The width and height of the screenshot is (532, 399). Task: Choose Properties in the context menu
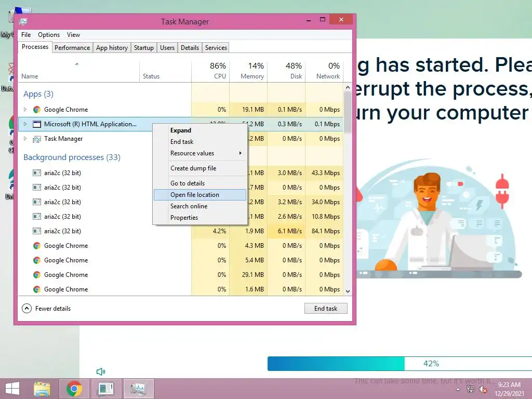point(200,218)
